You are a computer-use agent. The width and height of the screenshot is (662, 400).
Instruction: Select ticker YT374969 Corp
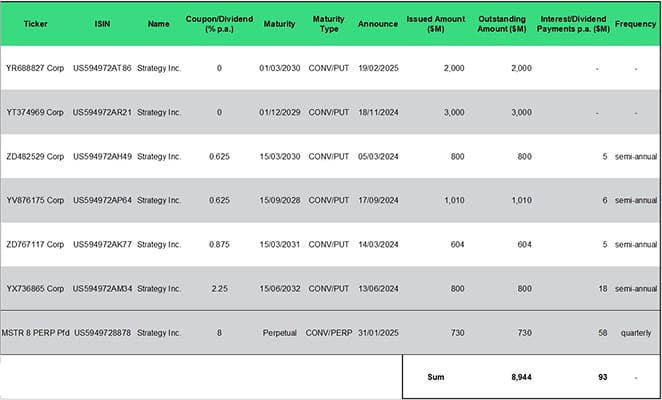(x=35, y=112)
